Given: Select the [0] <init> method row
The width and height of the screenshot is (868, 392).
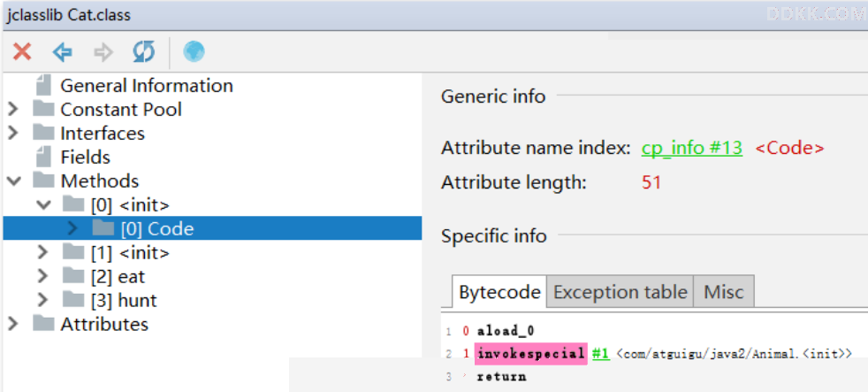Looking at the screenshot, I should (x=130, y=204).
